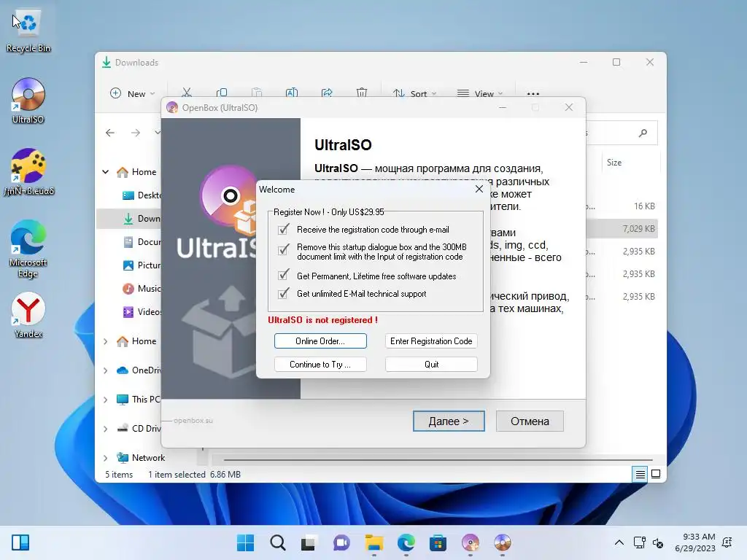This screenshot has width=747, height=560.
Task: Collapse the top Home tree node
Action: [x=106, y=172]
